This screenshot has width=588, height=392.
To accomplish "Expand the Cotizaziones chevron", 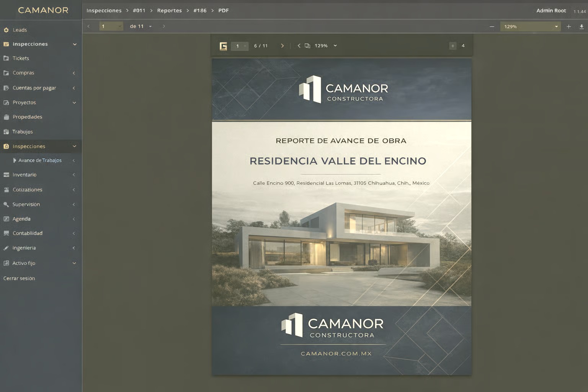I will pyautogui.click(x=74, y=190).
